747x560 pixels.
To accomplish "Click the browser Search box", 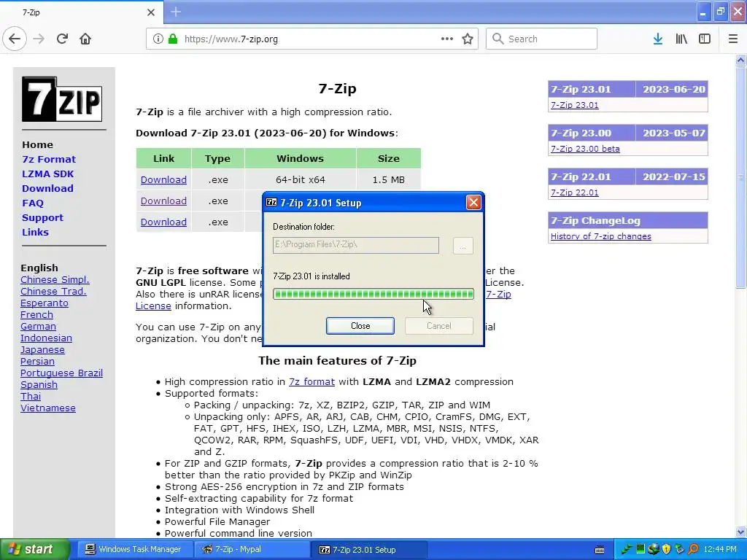I will pos(541,39).
